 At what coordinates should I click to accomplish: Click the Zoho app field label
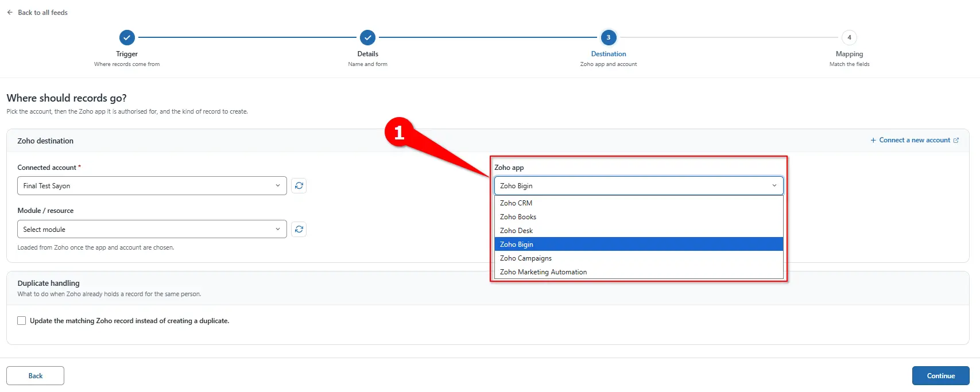(509, 168)
